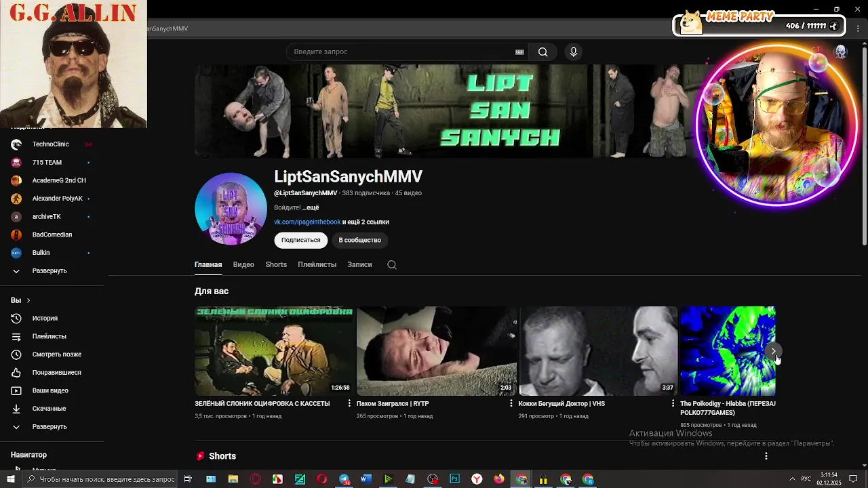Activate voice search microphone icon
The width and height of the screenshot is (868, 488).
point(574,52)
